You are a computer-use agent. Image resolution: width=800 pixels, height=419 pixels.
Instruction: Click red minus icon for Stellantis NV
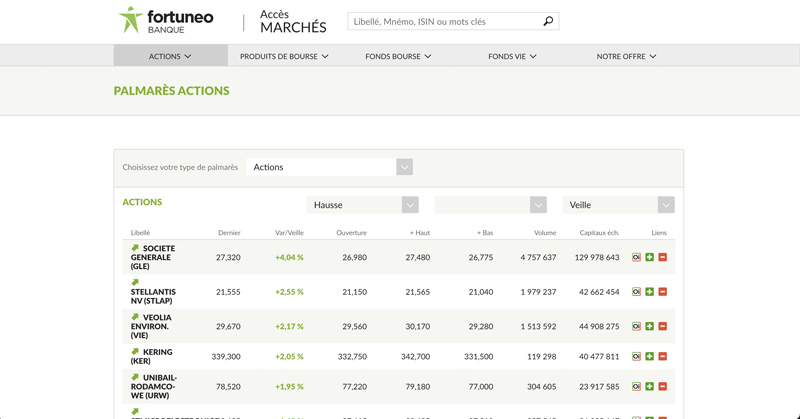pos(663,292)
